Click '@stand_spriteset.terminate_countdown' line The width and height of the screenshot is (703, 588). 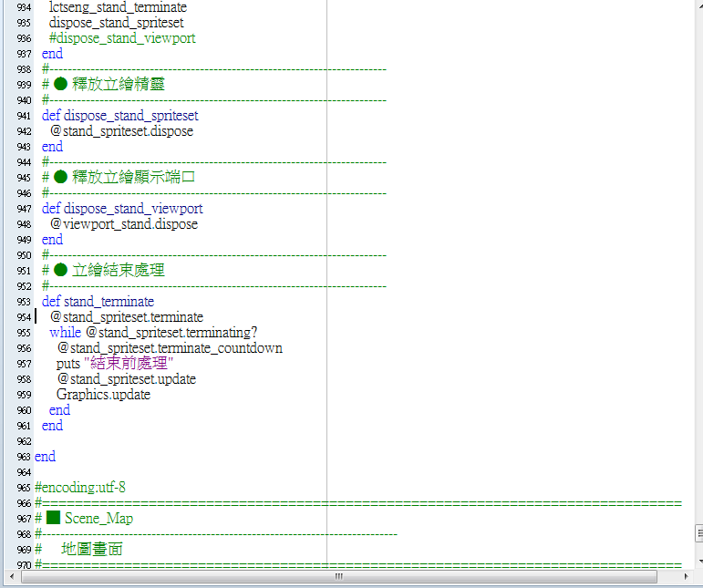point(170,348)
